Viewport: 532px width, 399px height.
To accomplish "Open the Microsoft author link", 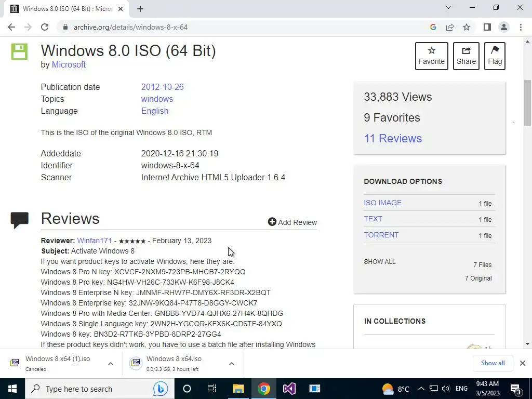I will pos(69,64).
